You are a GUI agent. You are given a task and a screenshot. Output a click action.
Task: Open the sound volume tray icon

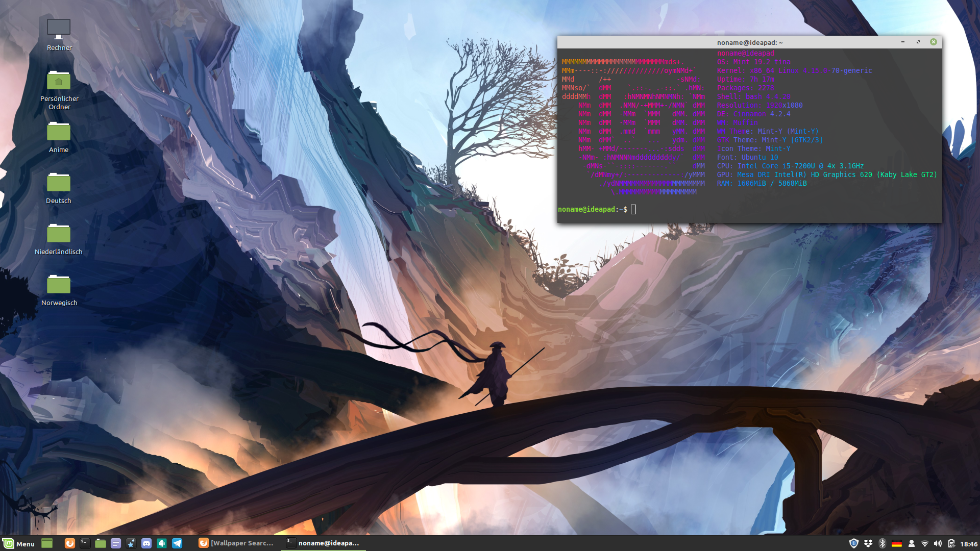pyautogui.click(x=938, y=544)
